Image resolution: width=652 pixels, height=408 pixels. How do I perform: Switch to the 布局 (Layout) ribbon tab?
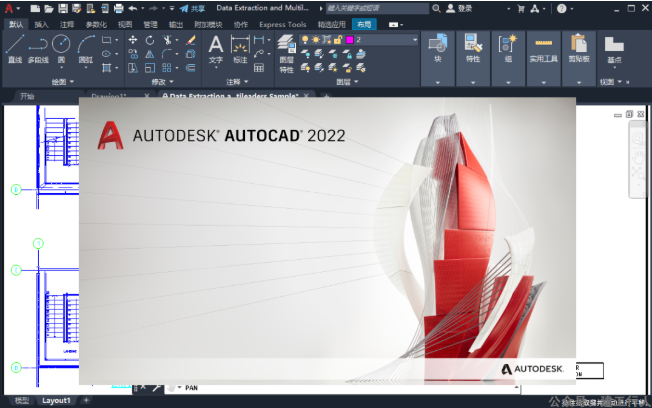coord(364,25)
